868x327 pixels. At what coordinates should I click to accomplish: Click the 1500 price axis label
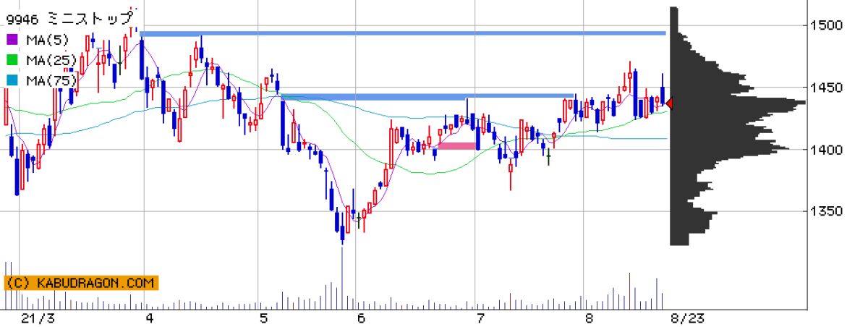pyautogui.click(x=826, y=25)
